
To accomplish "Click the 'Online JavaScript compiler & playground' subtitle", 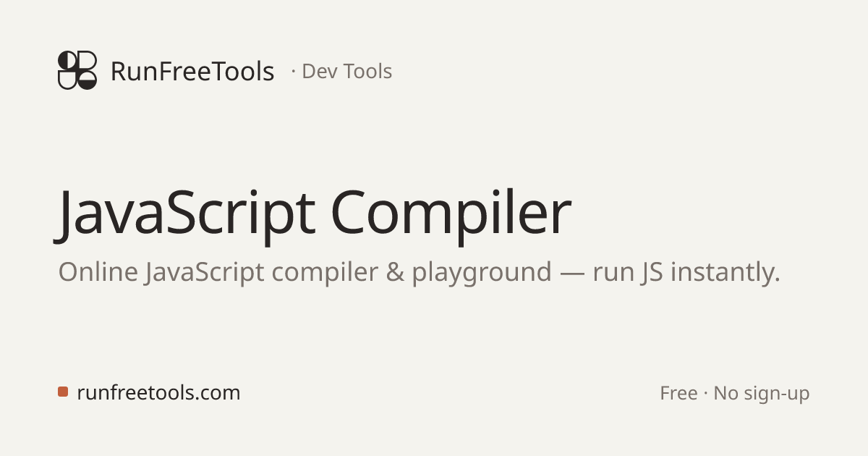I will click(x=419, y=272).
